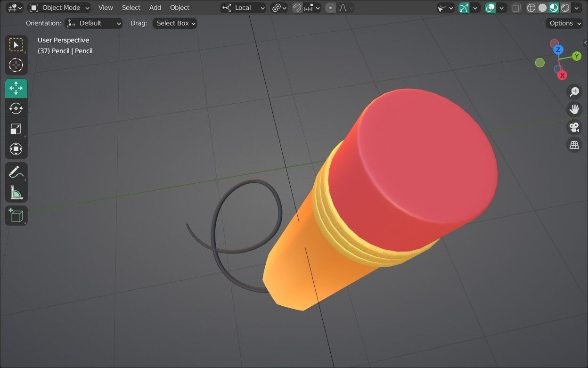588x368 pixels.
Task: Click the red X axis on gizmo
Action: coord(562,75)
